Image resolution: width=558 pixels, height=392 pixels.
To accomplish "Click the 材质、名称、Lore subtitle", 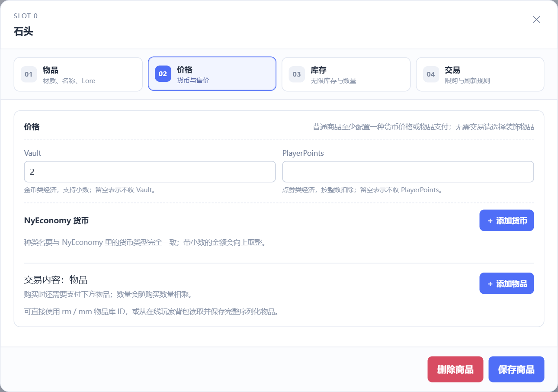I will click(x=69, y=81).
